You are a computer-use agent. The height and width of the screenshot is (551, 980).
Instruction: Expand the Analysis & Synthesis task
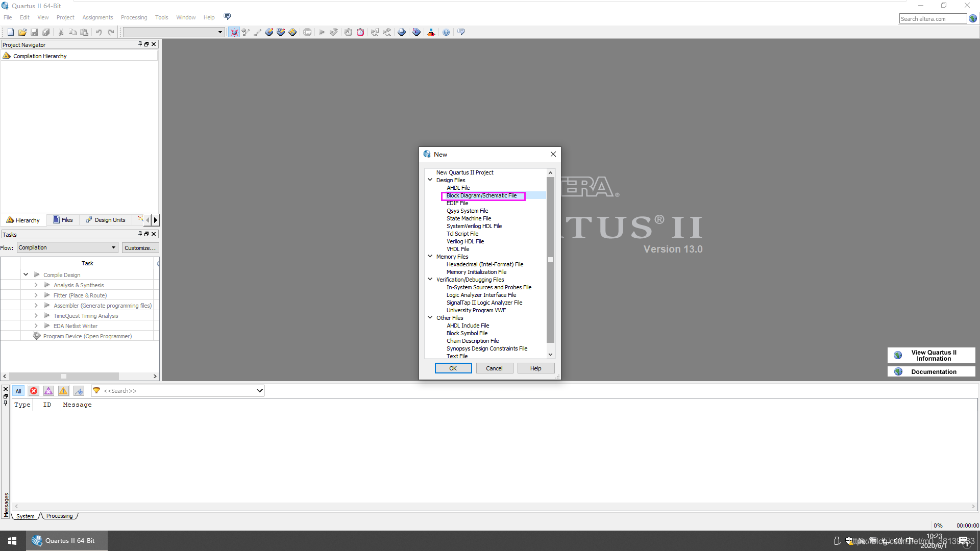click(x=36, y=285)
